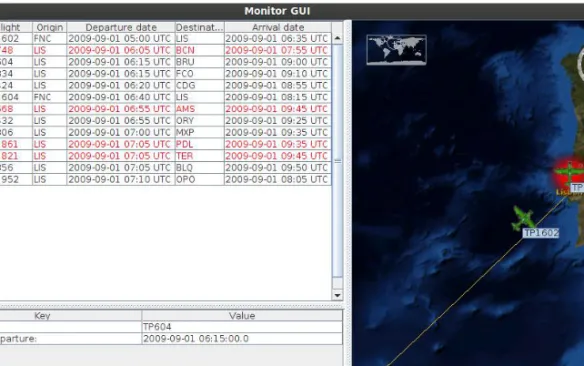Select the row with destination TER
The width and height of the screenshot is (584, 366).
[165, 156]
